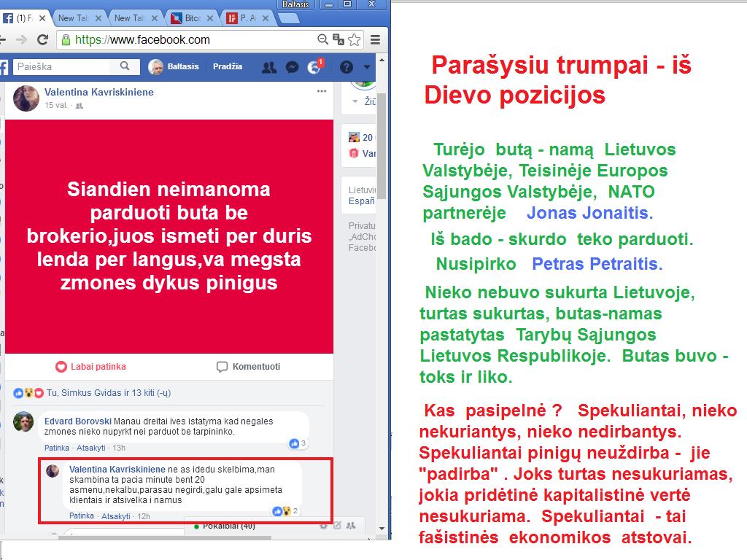
Task: Reload the Facebook page in browser
Action: tap(42, 39)
